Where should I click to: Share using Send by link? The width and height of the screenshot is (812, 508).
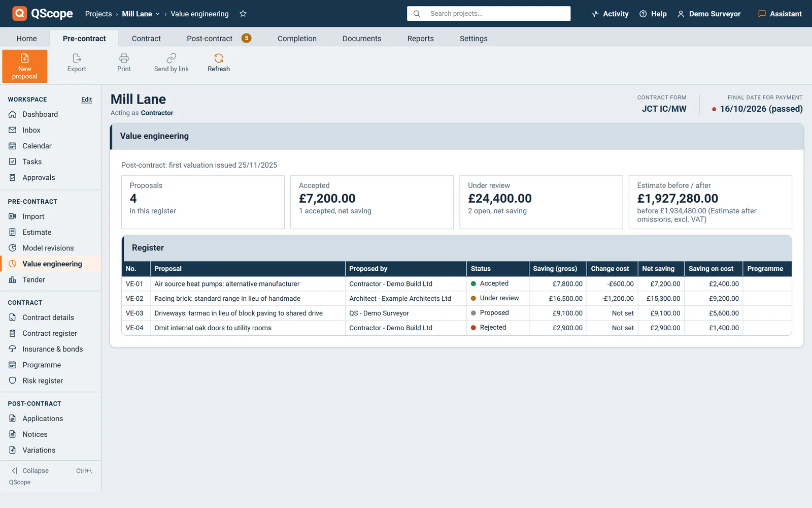point(172,63)
